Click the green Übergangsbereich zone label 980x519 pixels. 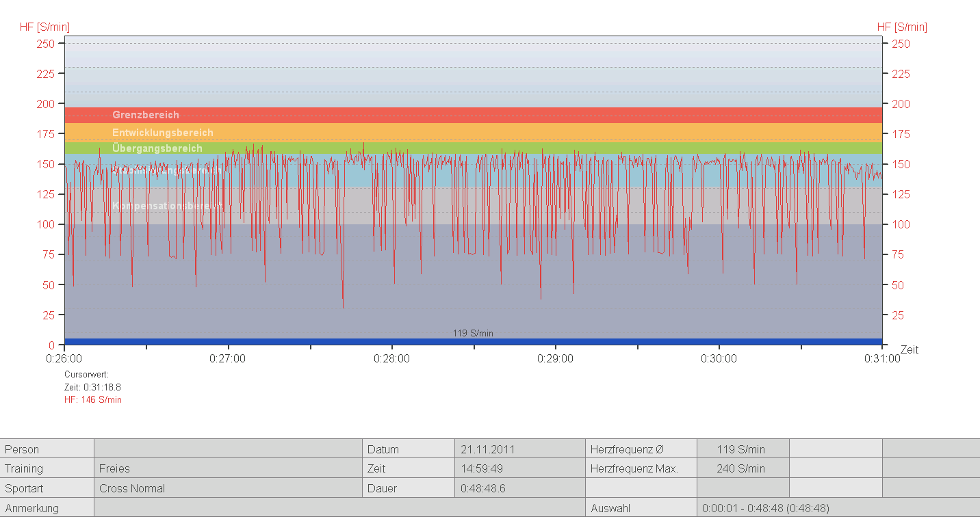157,148
